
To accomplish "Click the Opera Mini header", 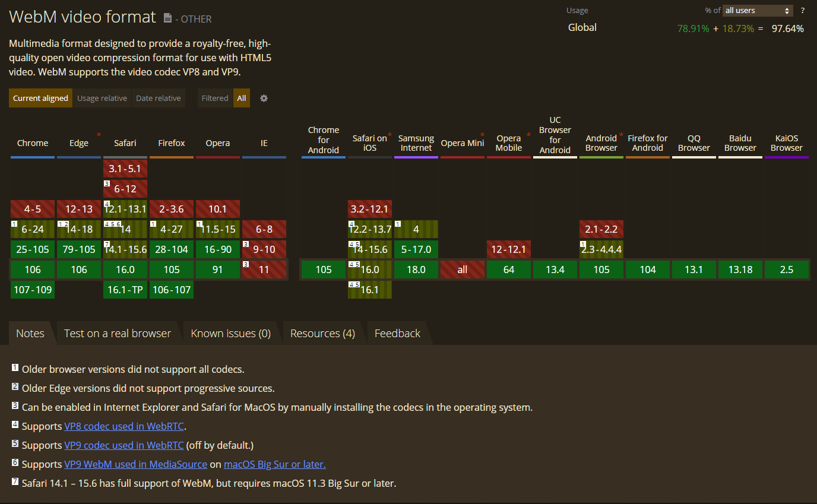I will 463,143.
